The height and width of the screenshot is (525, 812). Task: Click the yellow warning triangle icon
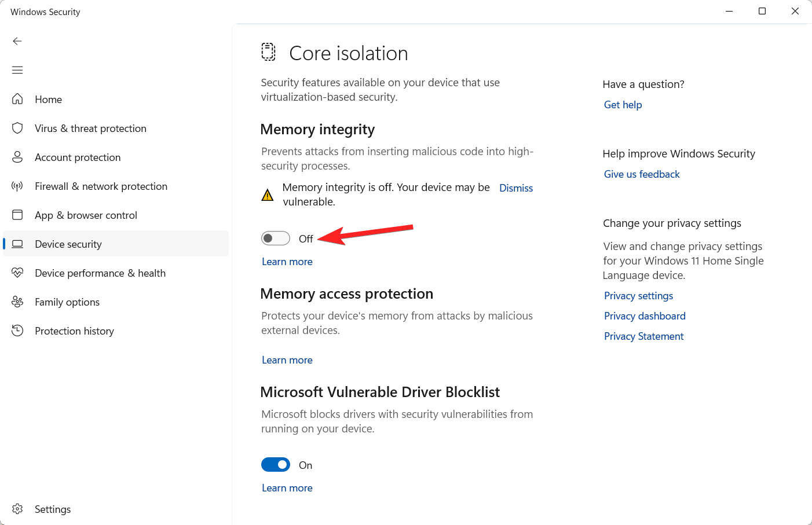pyautogui.click(x=267, y=194)
